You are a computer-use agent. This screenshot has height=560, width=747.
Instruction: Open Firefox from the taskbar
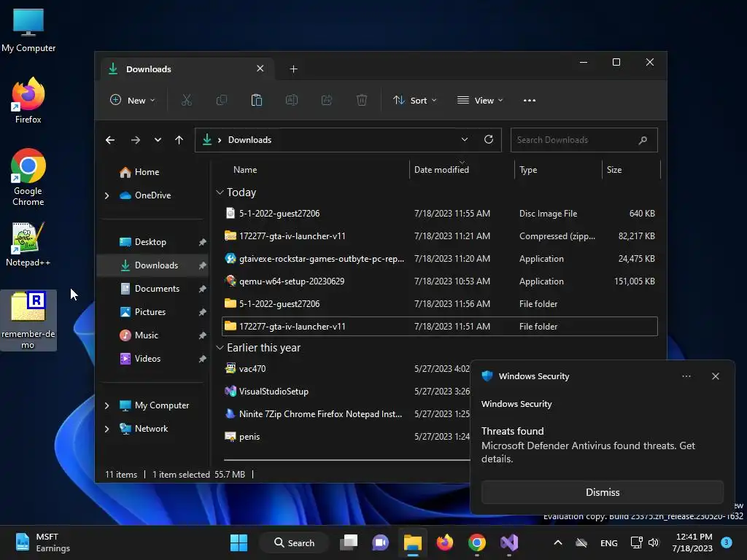click(x=444, y=542)
